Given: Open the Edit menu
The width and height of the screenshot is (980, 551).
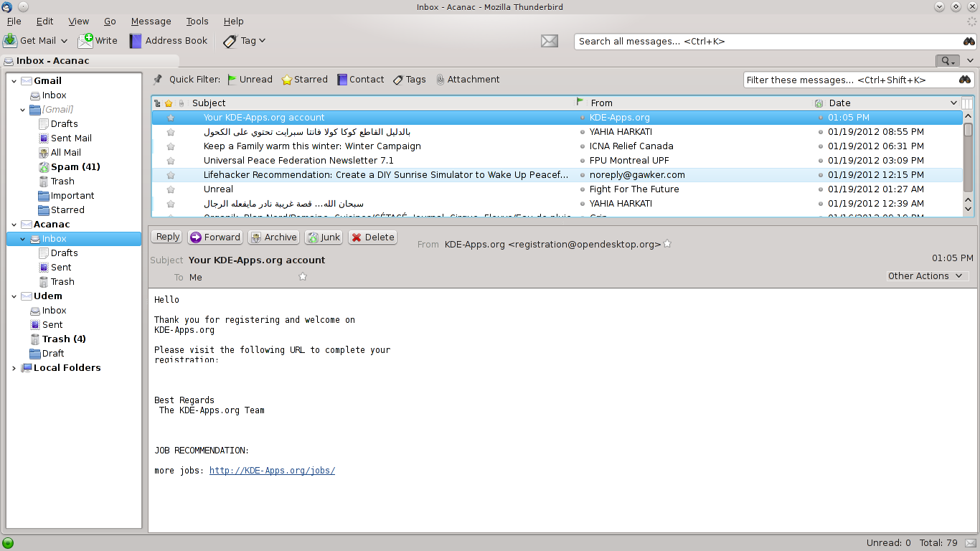Looking at the screenshot, I should click(44, 22).
